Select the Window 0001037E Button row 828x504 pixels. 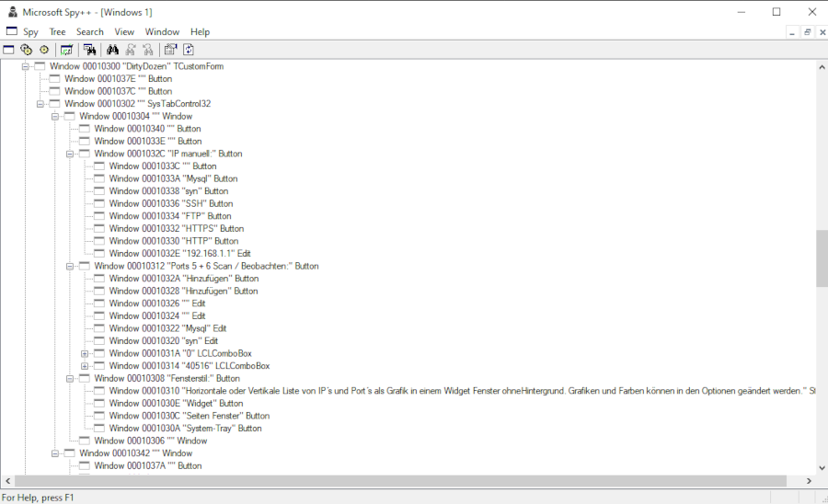[x=119, y=78]
